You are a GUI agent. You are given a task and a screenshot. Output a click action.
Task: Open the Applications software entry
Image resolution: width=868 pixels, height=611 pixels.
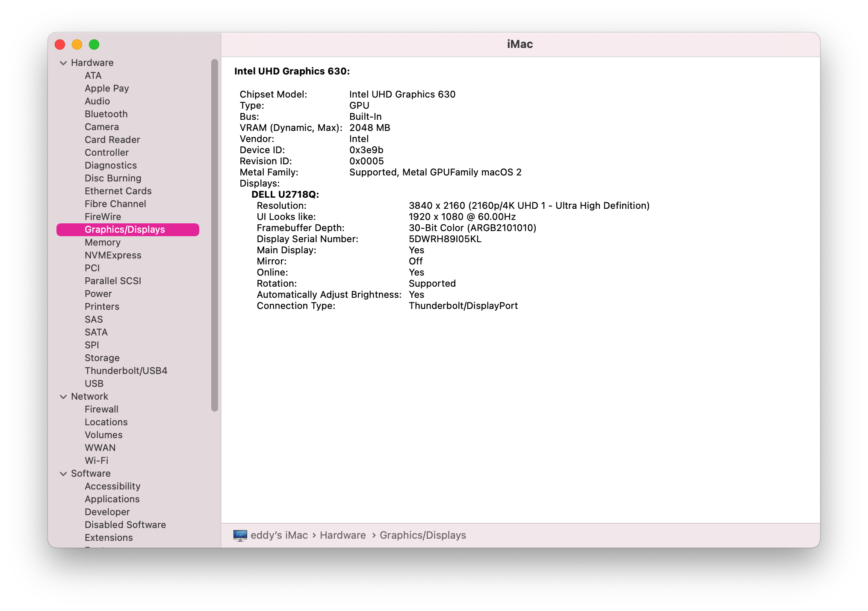pos(112,499)
